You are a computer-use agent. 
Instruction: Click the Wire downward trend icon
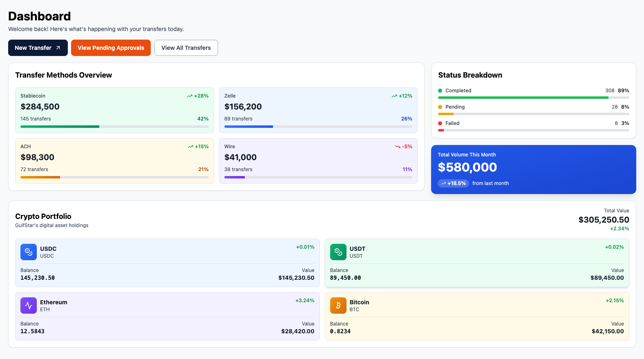(398, 147)
